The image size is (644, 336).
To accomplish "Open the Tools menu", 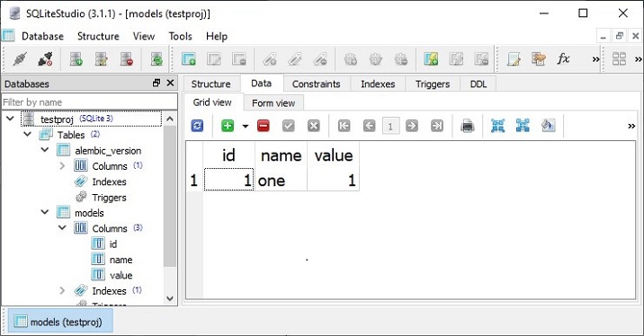I will (180, 36).
